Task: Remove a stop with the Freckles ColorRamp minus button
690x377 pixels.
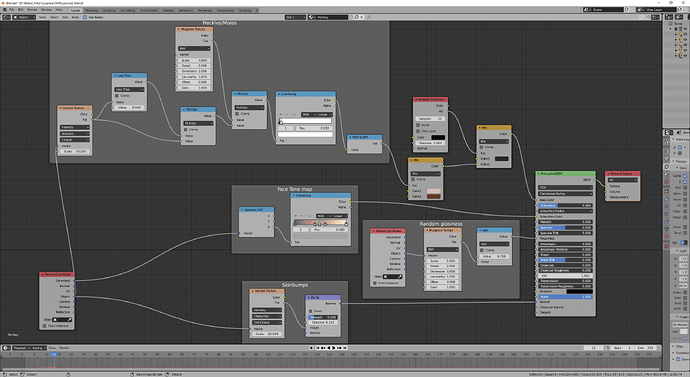Action: pos(287,114)
